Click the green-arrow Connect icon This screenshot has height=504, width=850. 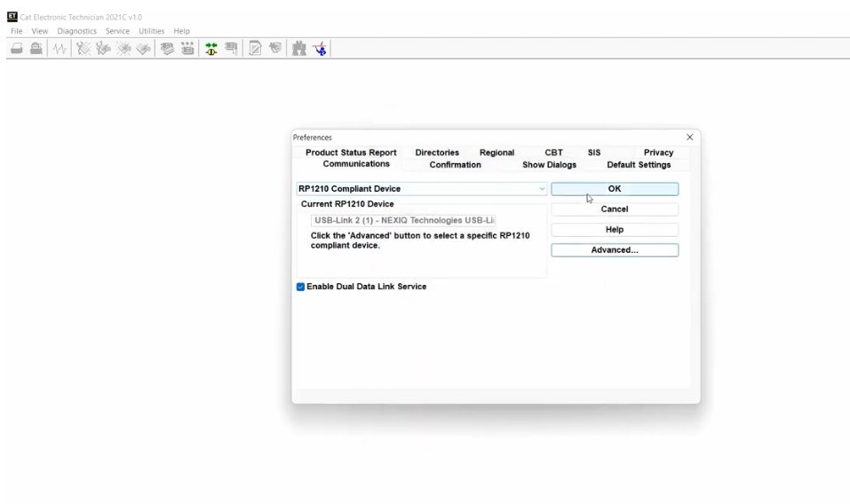pyautogui.click(x=211, y=49)
